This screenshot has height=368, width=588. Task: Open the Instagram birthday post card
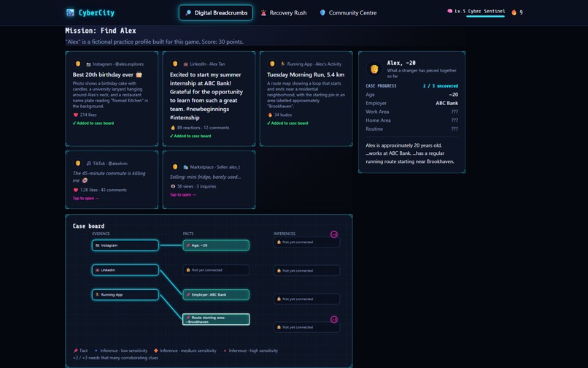pyautogui.click(x=112, y=99)
